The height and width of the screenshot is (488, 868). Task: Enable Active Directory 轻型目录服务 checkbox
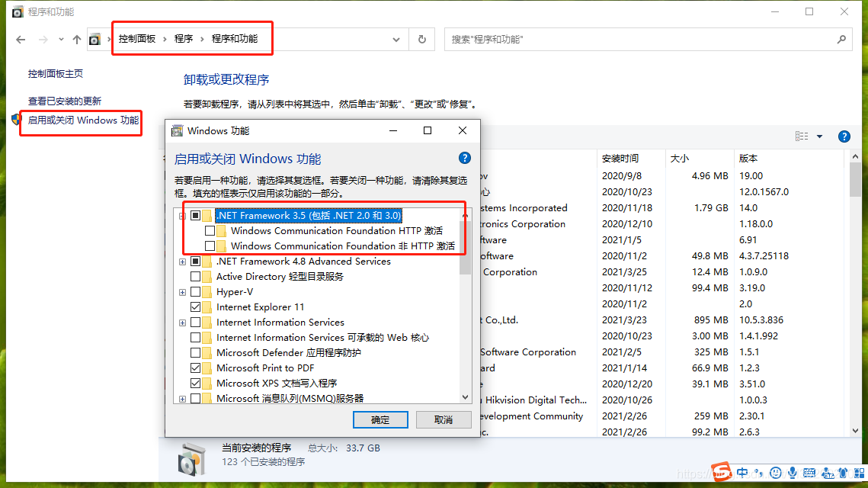coord(195,276)
